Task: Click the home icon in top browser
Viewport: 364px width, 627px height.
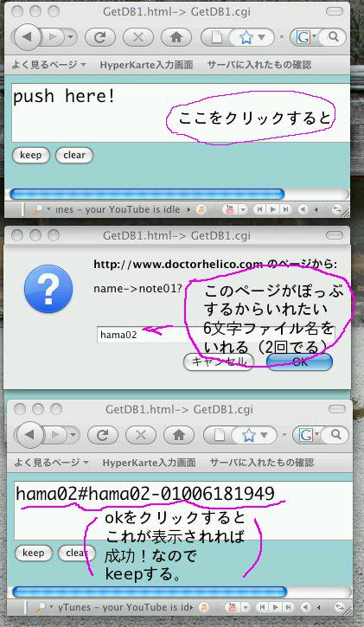Action: click(x=176, y=37)
